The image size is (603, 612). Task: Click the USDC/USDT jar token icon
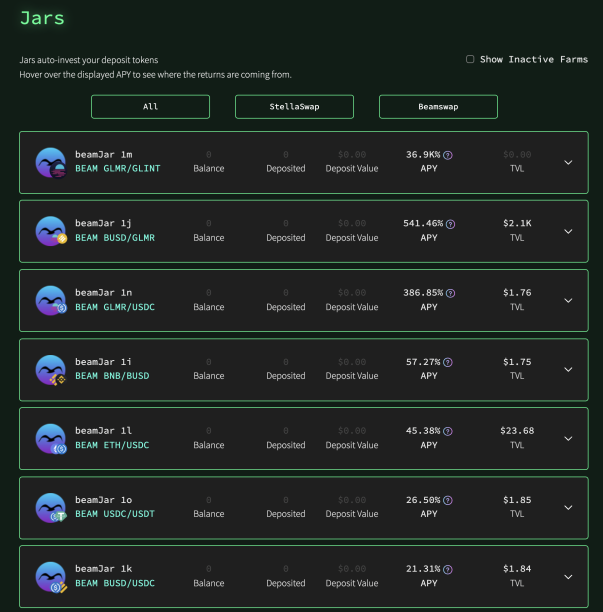[51, 508]
